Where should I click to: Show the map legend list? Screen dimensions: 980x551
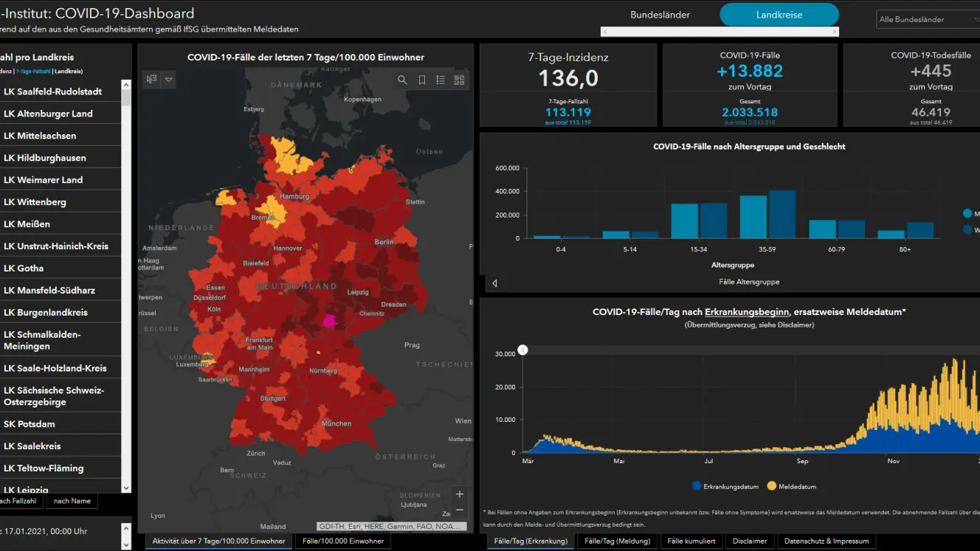tap(441, 80)
